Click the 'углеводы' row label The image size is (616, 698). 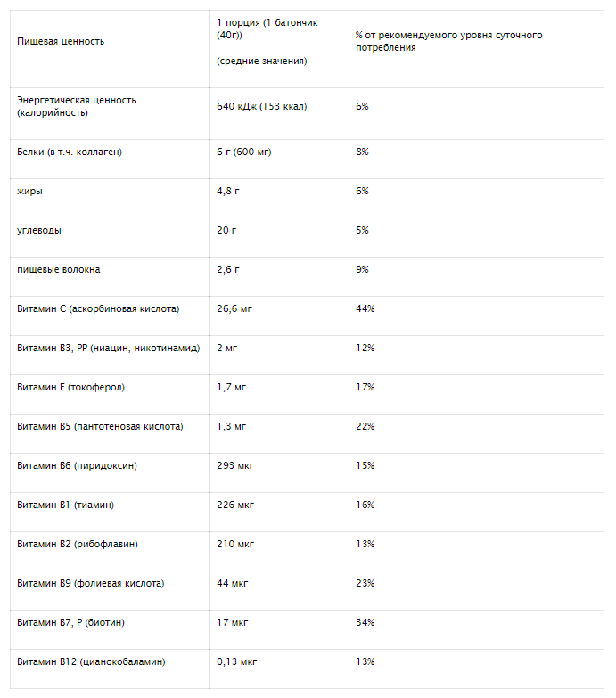(x=39, y=231)
